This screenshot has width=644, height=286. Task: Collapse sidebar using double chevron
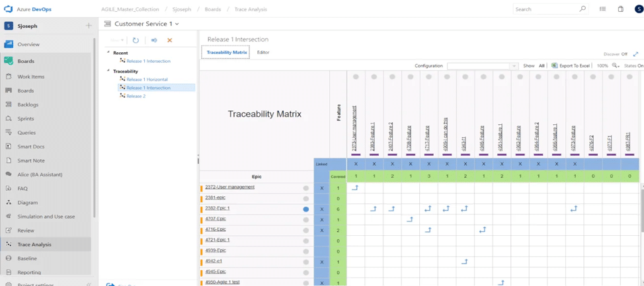[89, 283]
